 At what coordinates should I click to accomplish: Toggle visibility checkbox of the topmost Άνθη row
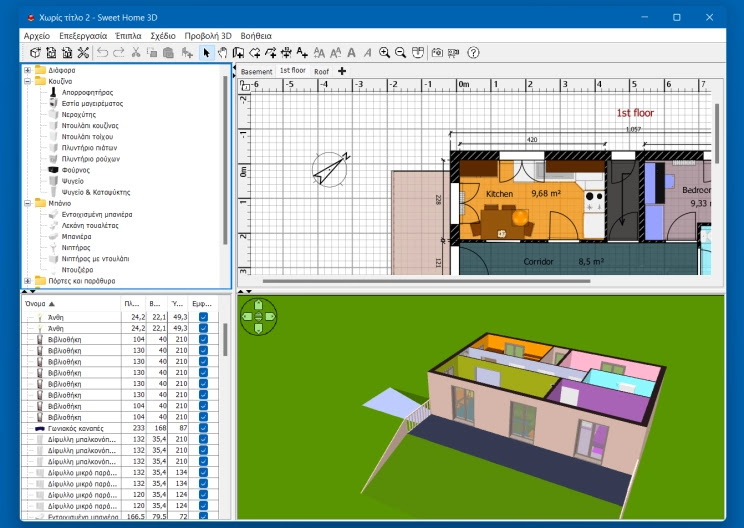(204, 317)
